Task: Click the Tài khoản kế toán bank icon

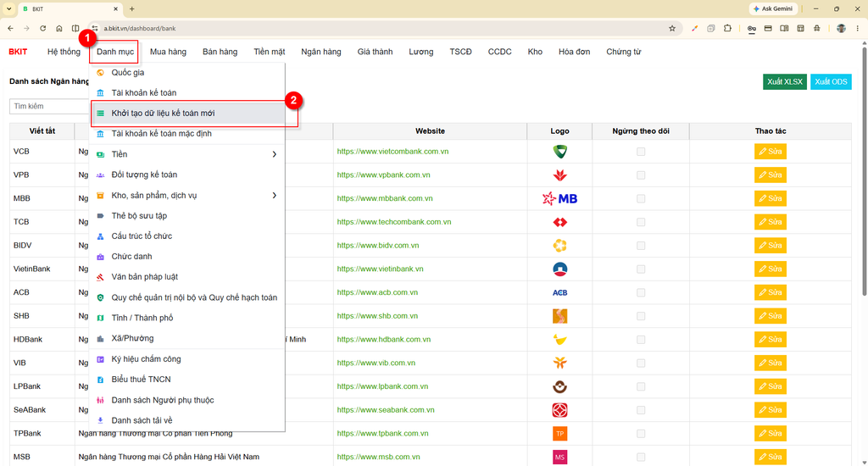Action: [x=100, y=93]
